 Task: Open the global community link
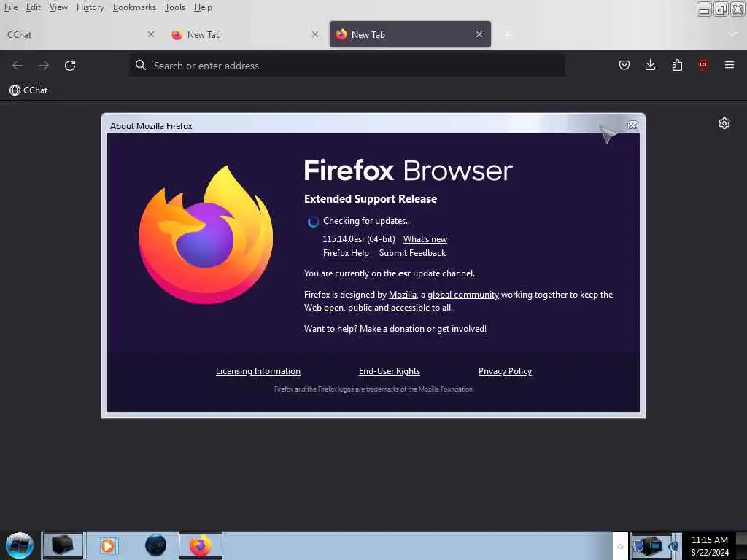click(x=463, y=295)
